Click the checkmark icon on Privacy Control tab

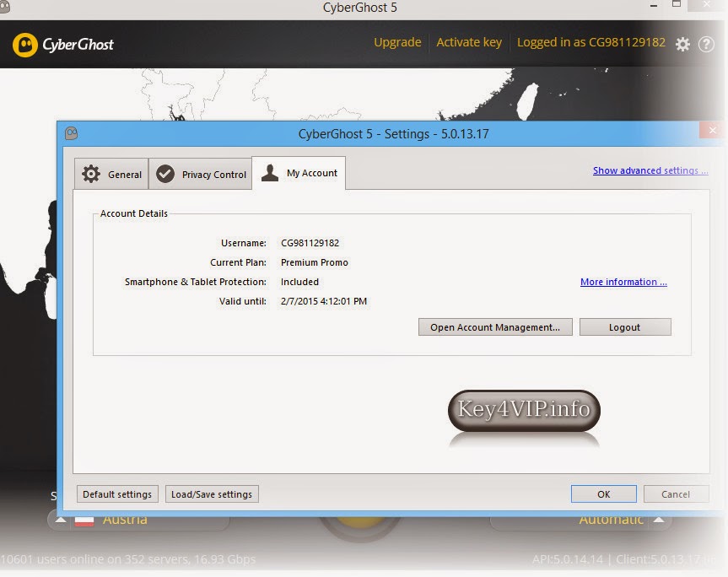click(164, 174)
